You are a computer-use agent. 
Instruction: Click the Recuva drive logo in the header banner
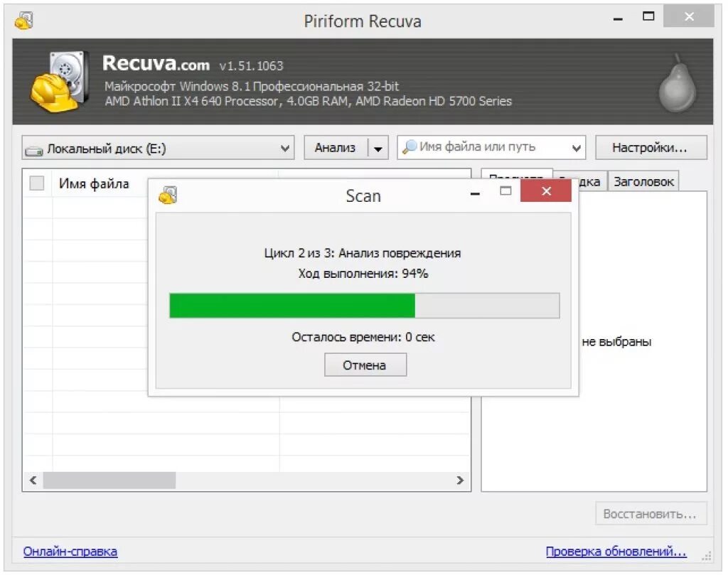coord(60,82)
